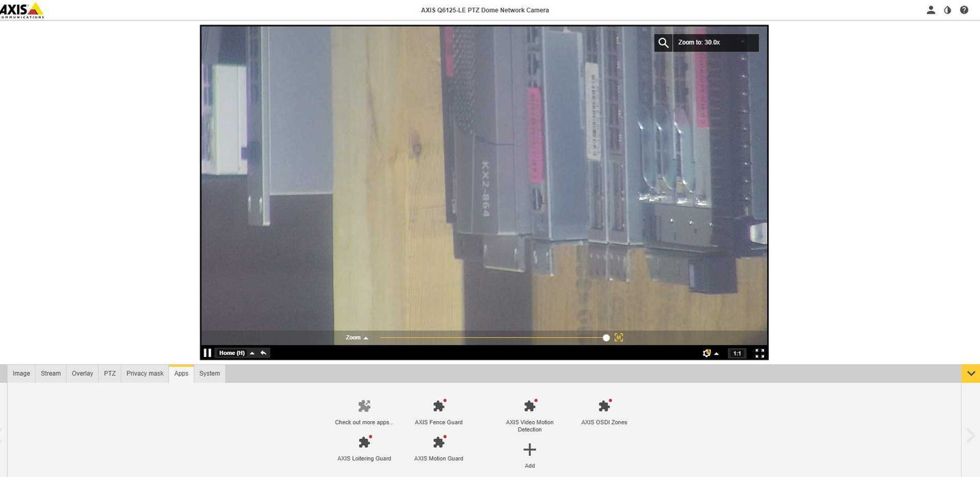Click the zoom slider handle
Viewport: 980px width, 477px height.
pos(606,337)
